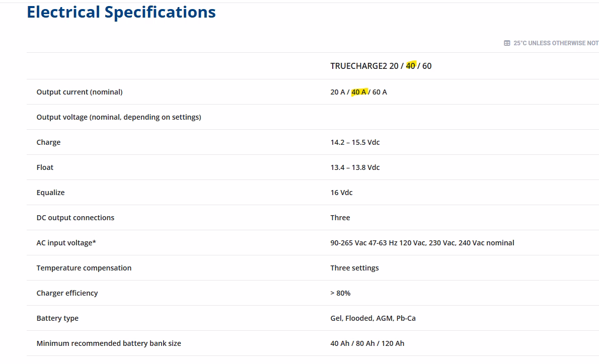Click the AC input voltage* label
The image size is (599, 364).
(x=66, y=243)
